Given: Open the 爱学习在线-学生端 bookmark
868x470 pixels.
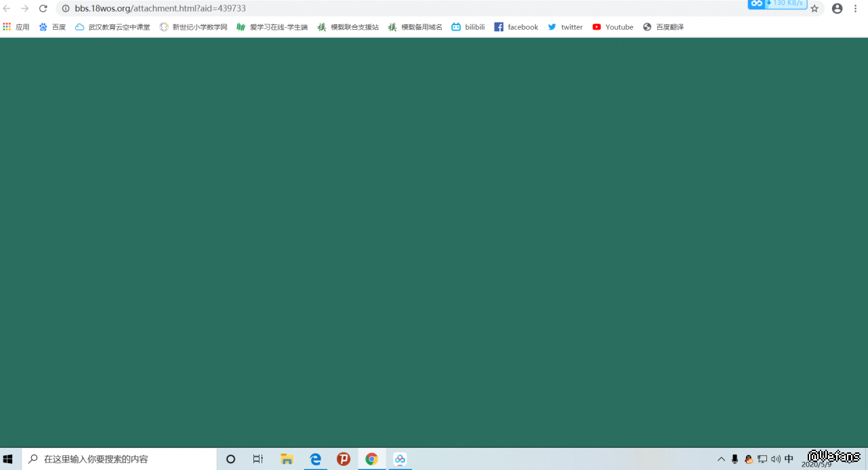Looking at the screenshot, I should coord(272,27).
